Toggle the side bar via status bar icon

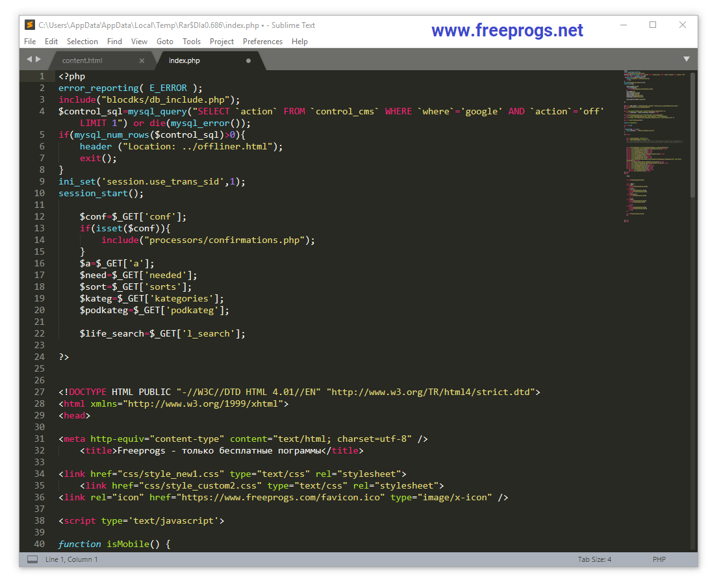click(32, 559)
